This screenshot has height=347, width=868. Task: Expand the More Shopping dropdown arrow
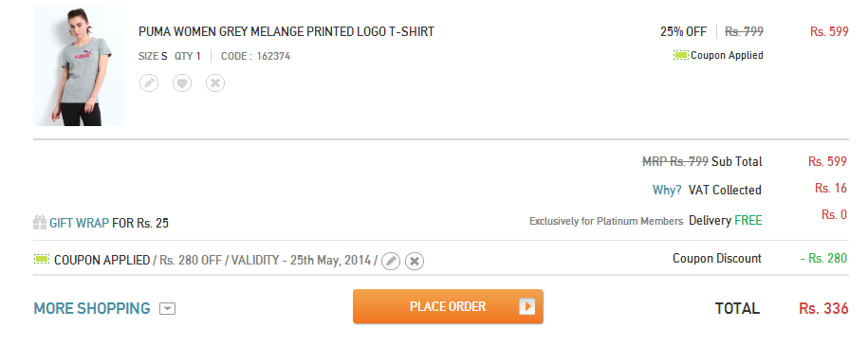point(167,309)
